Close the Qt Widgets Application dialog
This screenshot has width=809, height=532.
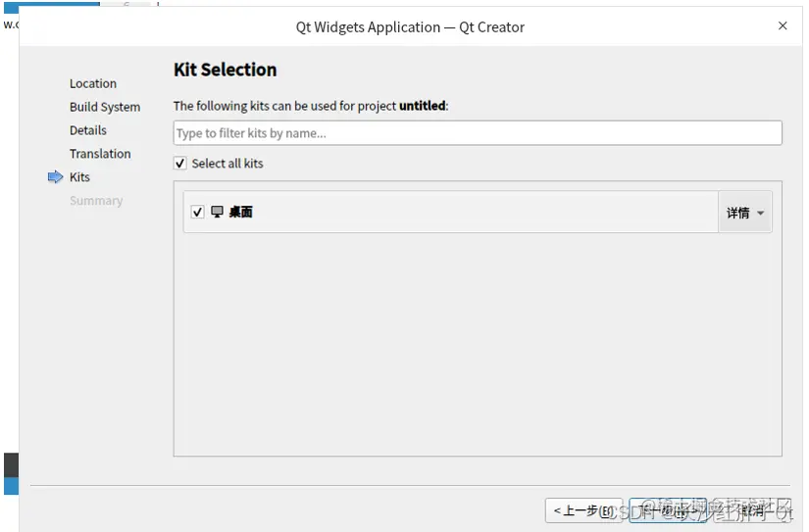tap(783, 25)
